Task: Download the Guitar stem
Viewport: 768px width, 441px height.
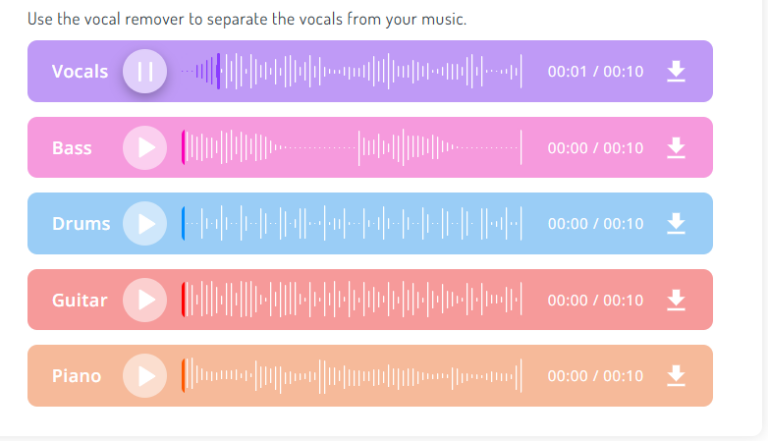Action: (x=676, y=299)
